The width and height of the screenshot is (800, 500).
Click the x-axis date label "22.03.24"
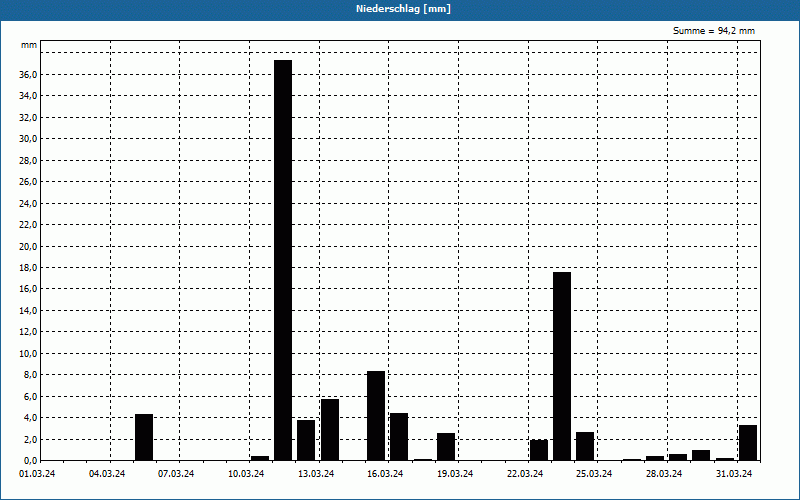(x=525, y=474)
